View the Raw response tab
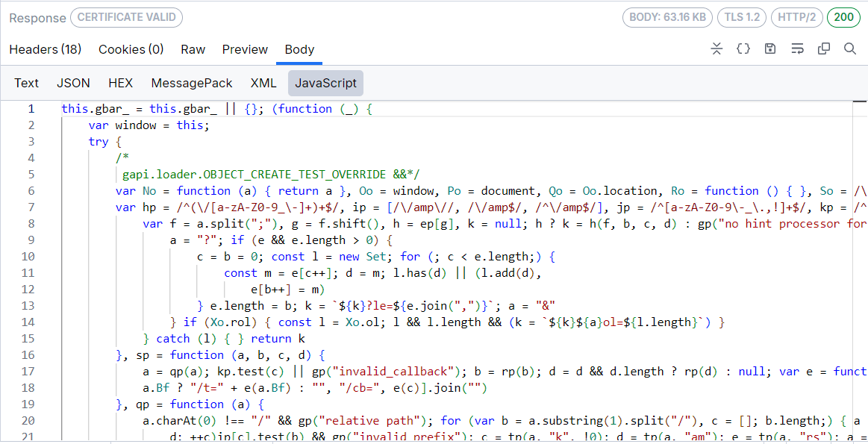 (x=193, y=49)
